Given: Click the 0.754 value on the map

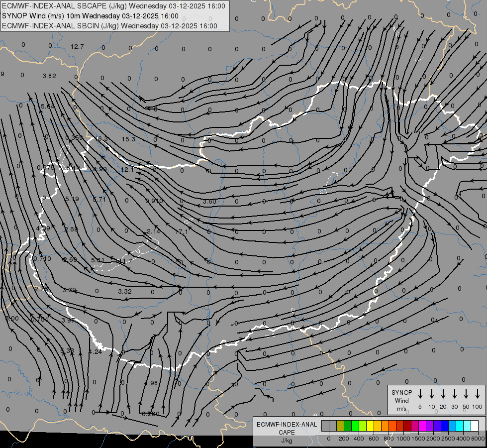Looking at the screenshot, I should (x=40, y=319).
